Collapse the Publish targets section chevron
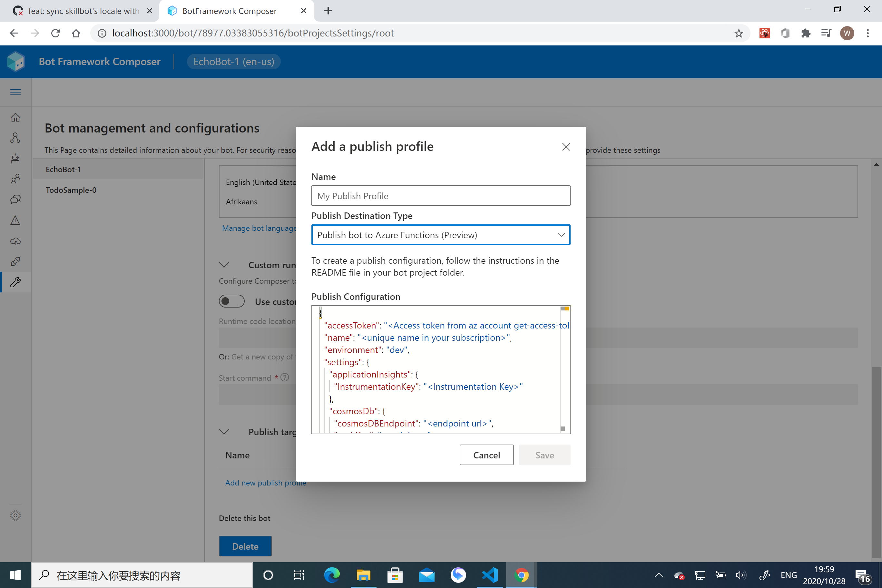 click(224, 432)
